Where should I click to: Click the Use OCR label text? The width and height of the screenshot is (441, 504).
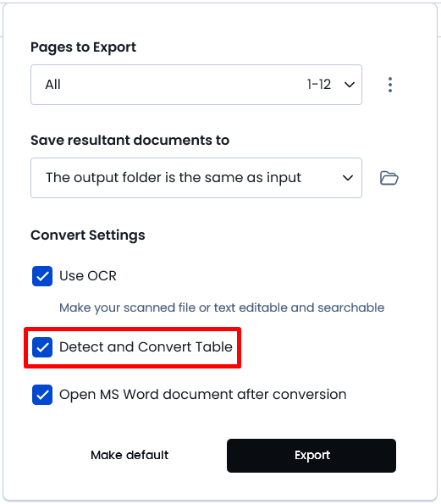point(88,276)
